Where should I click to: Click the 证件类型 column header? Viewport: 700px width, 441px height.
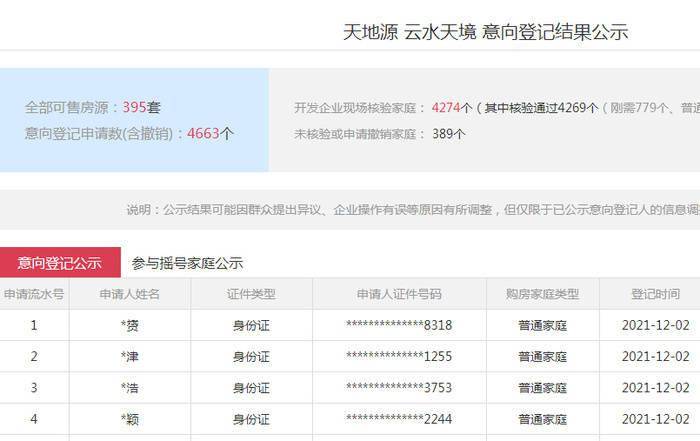click(x=251, y=294)
